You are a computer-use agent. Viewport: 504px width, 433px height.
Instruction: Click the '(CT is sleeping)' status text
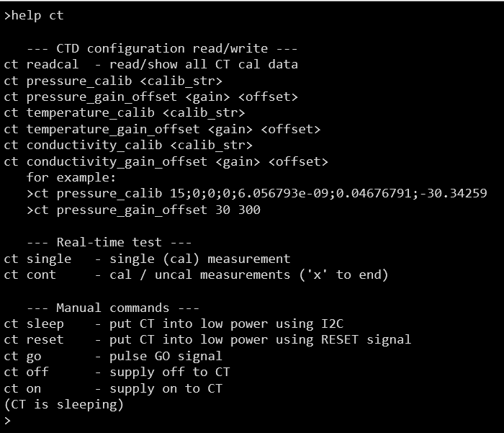[x=64, y=404]
